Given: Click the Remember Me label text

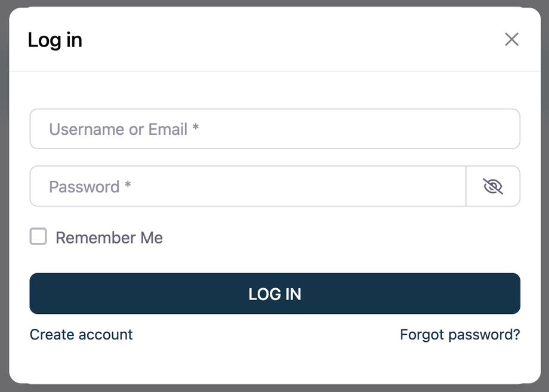Looking at the screenshot, I should point(109,238).
